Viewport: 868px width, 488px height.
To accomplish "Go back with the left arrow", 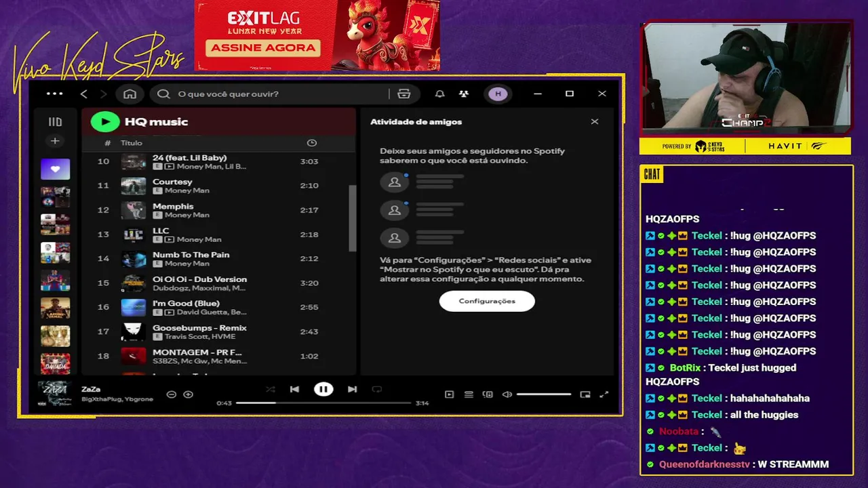I will pyautogui.click(x=84, y=94).
